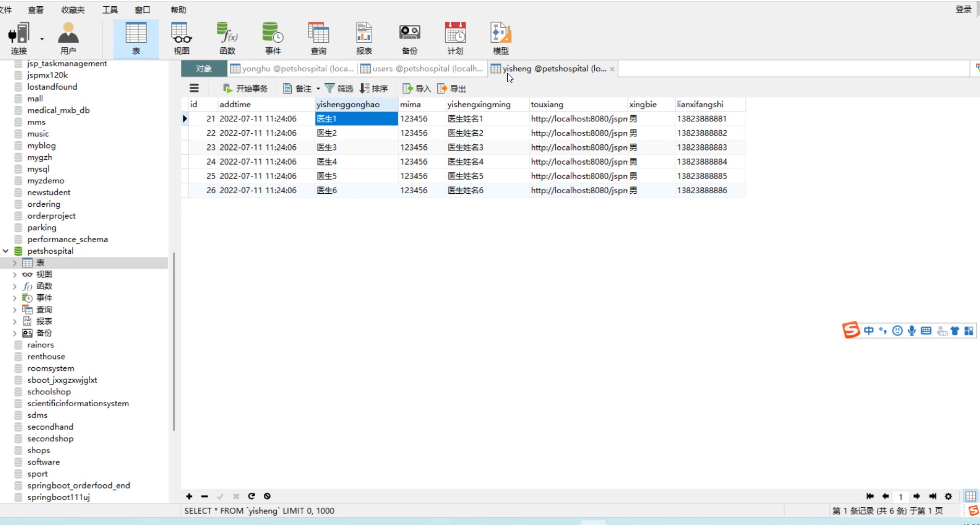Close the yisheng @petshospital tab
The image size is (980, 525).
click(612, 69)
